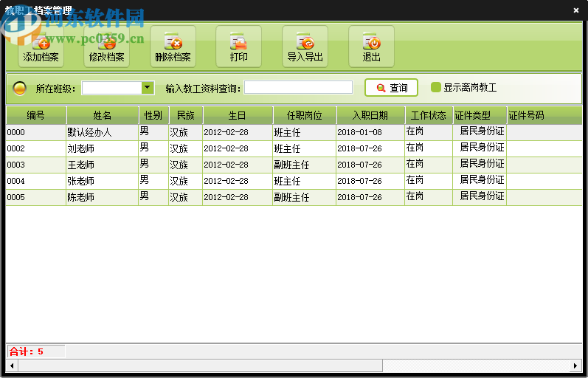Click the 0002 number cell

pyautogui.click(x=35, y=148)
